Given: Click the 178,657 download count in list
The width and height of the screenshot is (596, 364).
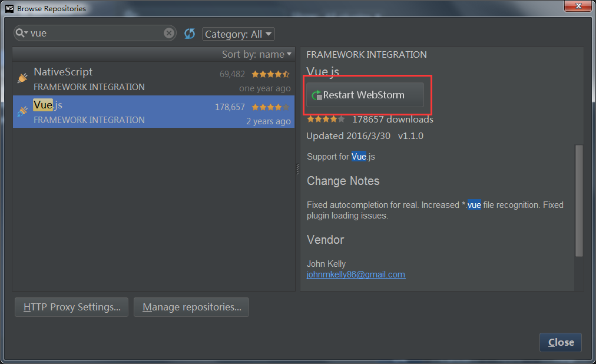Looking at the screenshot, I should tap(230, 107).
